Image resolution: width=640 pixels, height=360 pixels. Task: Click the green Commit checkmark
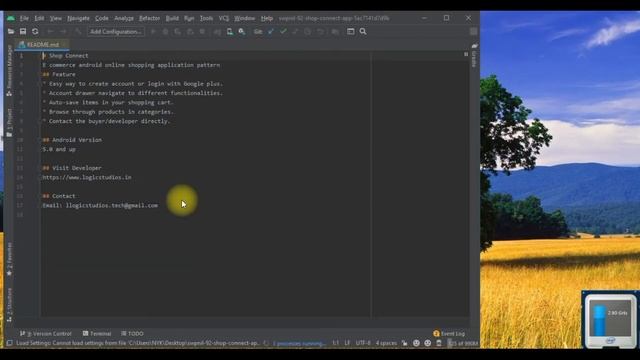tap(283, 31)
